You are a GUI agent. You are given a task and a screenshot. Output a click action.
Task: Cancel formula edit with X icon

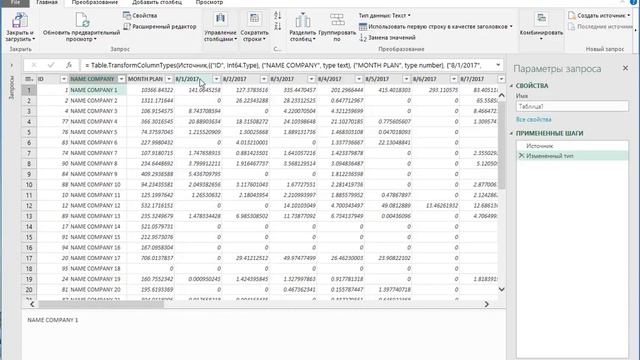click(34, 65)
